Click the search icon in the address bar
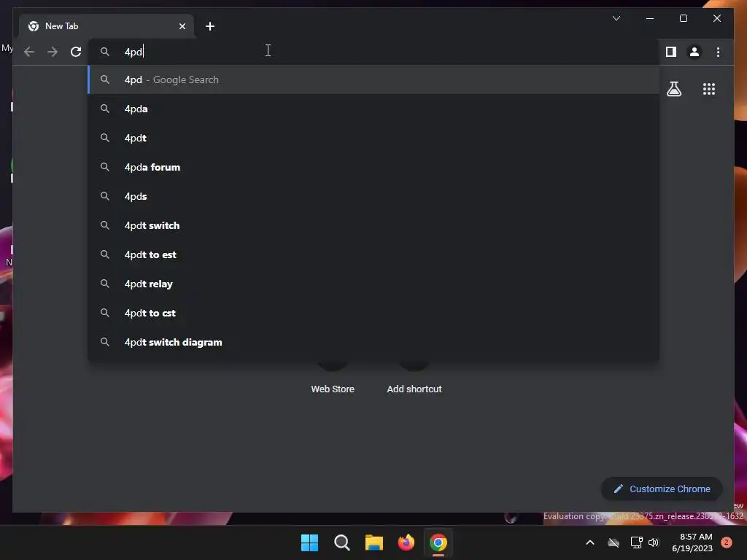The height and width of the screenshot is (560, 747). tap(105, 52)
